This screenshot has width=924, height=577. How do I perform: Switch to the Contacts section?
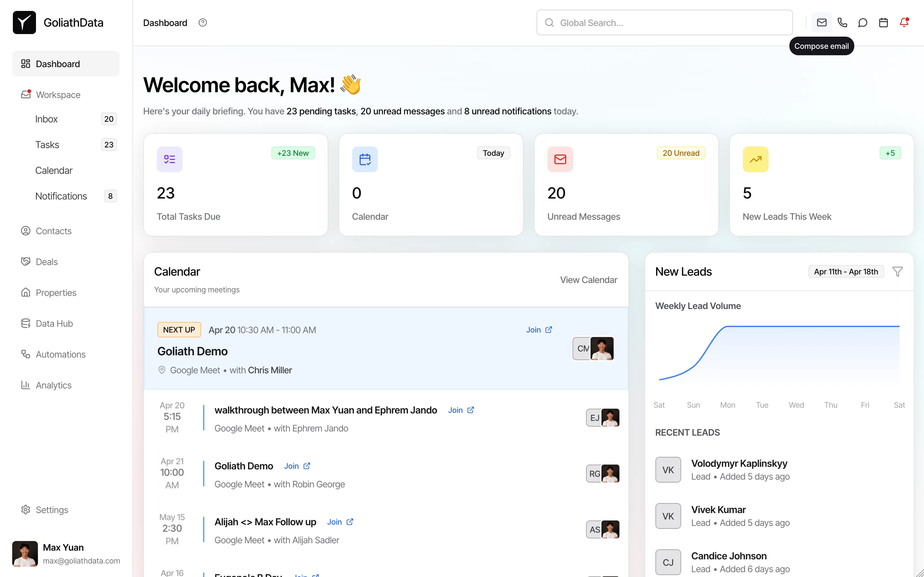coord(53,231)
